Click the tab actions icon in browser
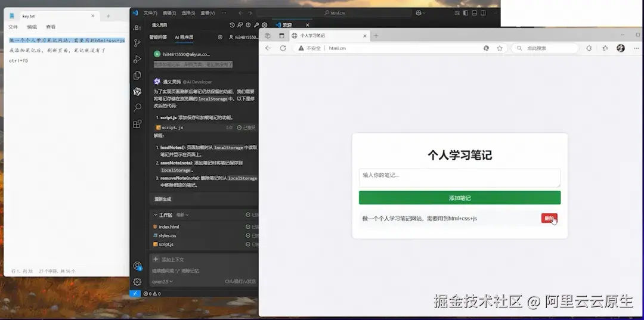Screen dimensions: 644x320 (x=281, y=36)
